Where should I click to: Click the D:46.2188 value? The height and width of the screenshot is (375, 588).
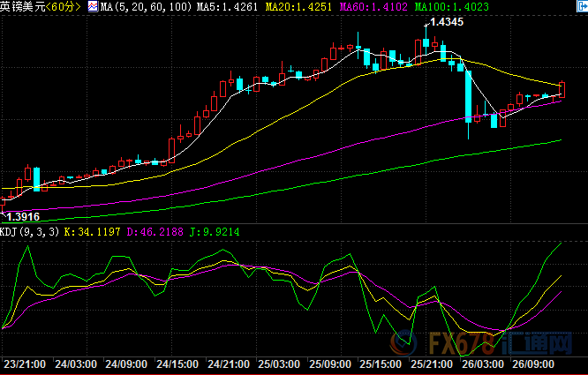coord(155,232)
